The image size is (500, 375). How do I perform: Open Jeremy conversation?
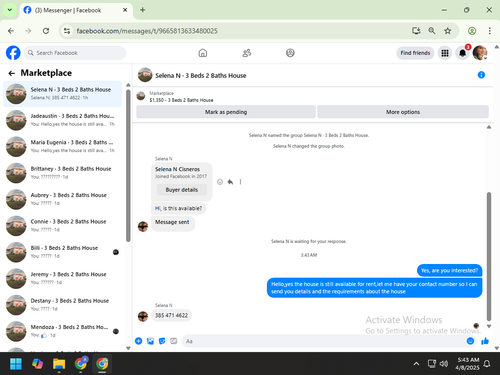[x=62, y=278]
